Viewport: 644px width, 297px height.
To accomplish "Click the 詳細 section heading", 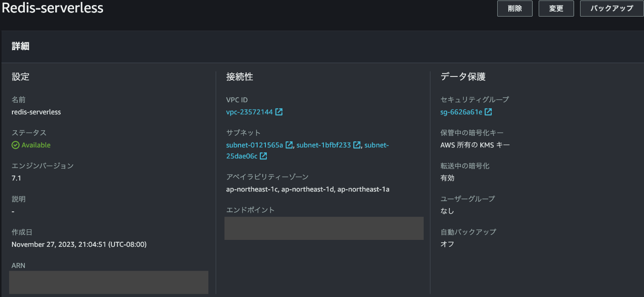I will pyautogui.click(x=21, y=47).
